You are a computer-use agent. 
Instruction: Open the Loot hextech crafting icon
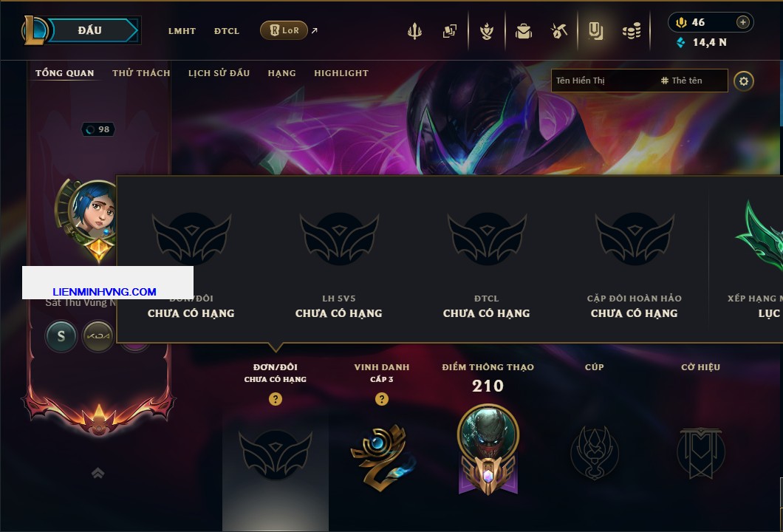point(558,32)
